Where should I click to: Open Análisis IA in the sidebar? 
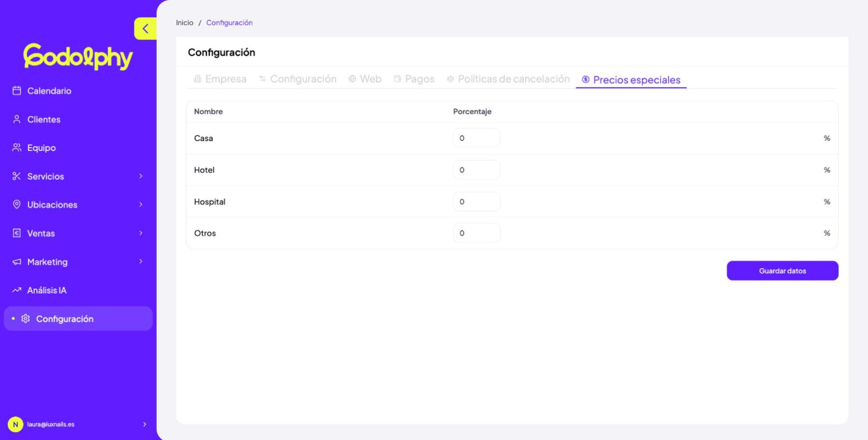tap(47, 290)
